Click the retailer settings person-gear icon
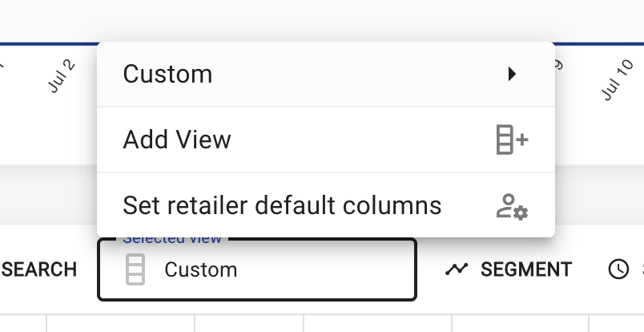The width and height of the screenshot is (644, 332). coord(512,206)
